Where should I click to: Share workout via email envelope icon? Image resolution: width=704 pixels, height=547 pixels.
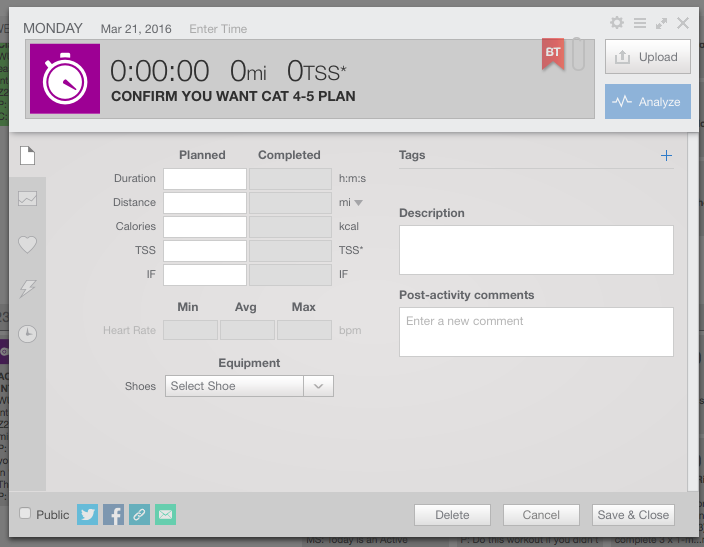[166, 514]
